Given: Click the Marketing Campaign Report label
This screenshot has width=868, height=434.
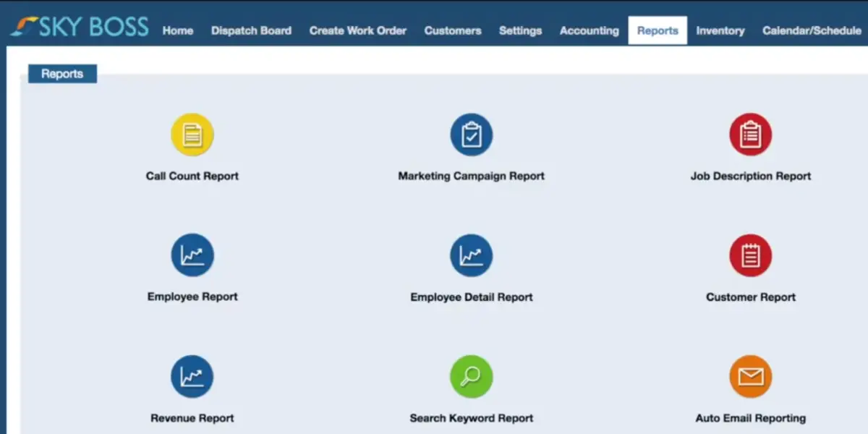Looking at the screenshot, I should tap(472, 176).
